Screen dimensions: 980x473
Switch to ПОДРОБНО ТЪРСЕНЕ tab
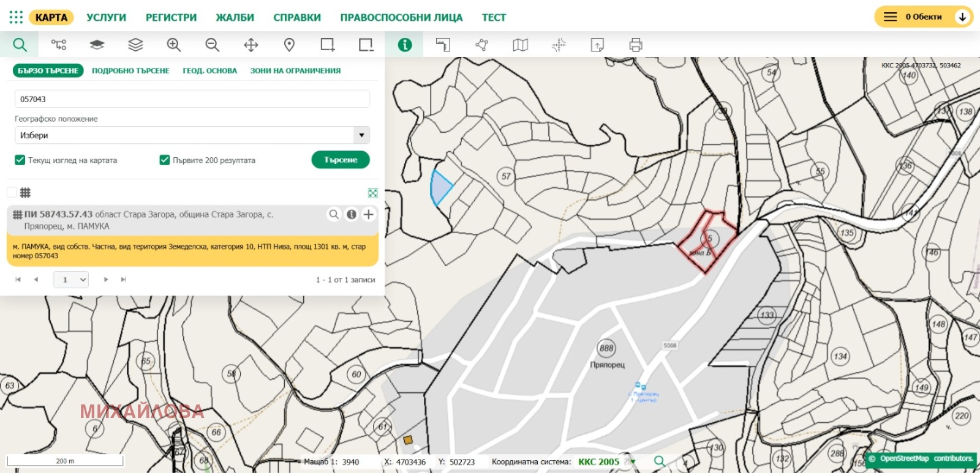click(130, 71)
